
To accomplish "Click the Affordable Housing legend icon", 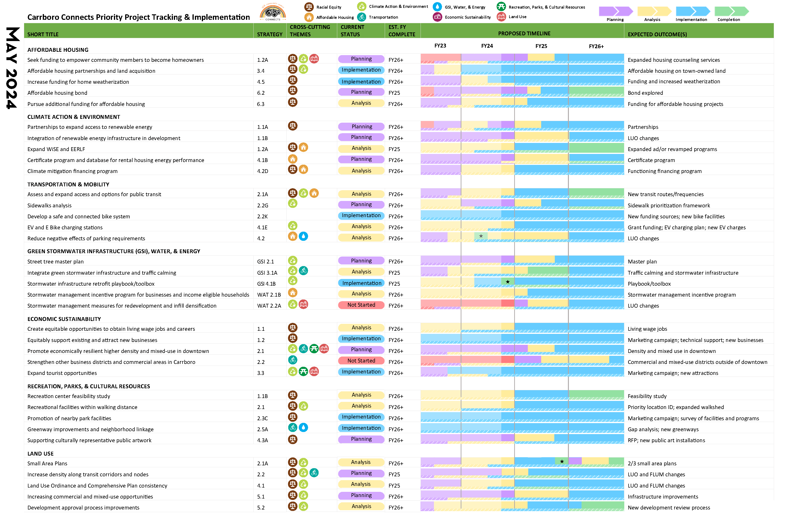I will (x=309, y=17).
